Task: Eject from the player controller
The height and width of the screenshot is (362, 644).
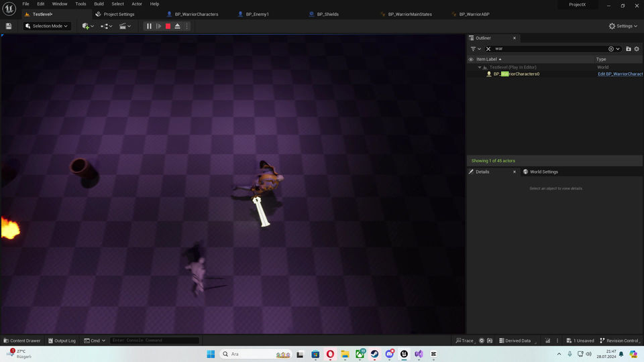Action: 177,26
